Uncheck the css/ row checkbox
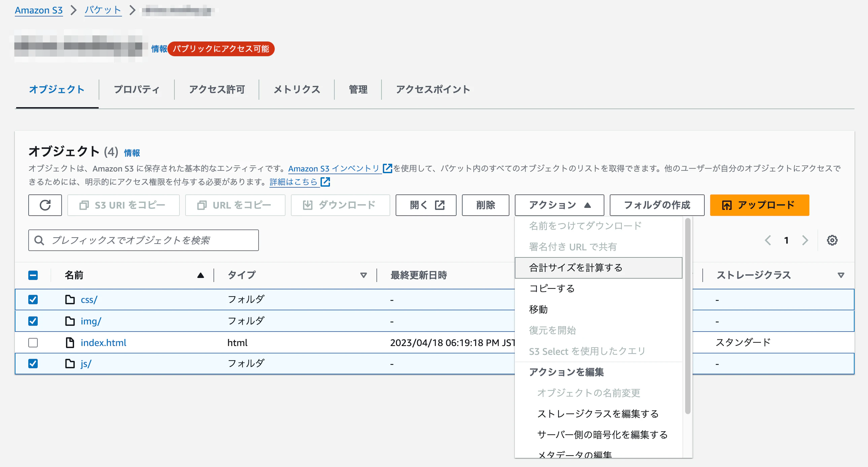The width and height of the screenshot is (868, 467). click(x=33, y=300)
